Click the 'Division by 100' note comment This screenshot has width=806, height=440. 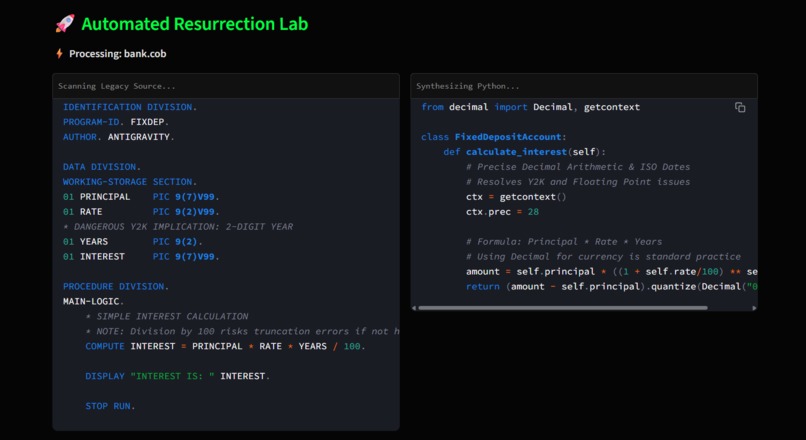click(x=242, y=331)
